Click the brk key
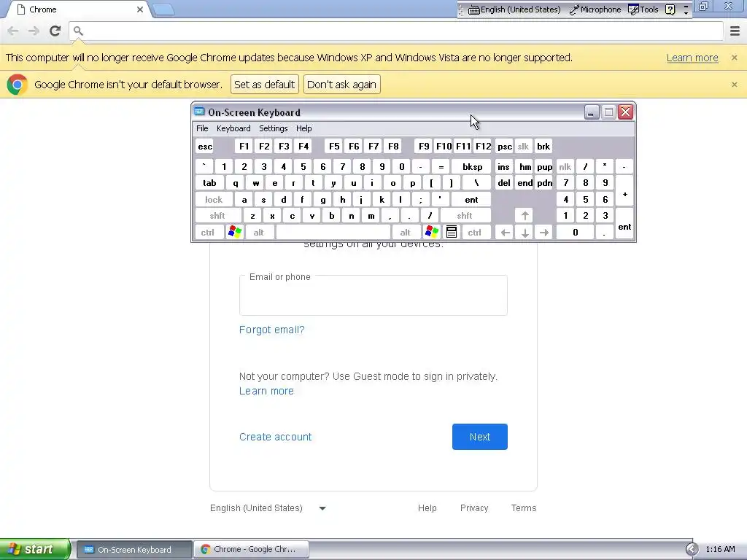Screen dimensions: 747x560 (543, 146)
